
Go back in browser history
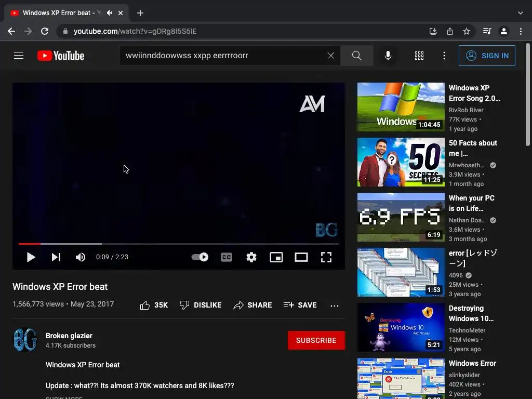[x=11, y=31]
